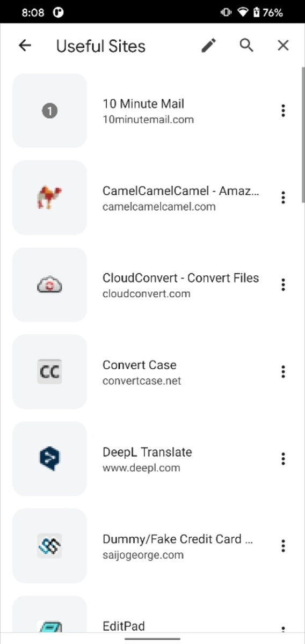Click the bookmark list scrollbar
This screenshot has width=305, height=644.
302,134
